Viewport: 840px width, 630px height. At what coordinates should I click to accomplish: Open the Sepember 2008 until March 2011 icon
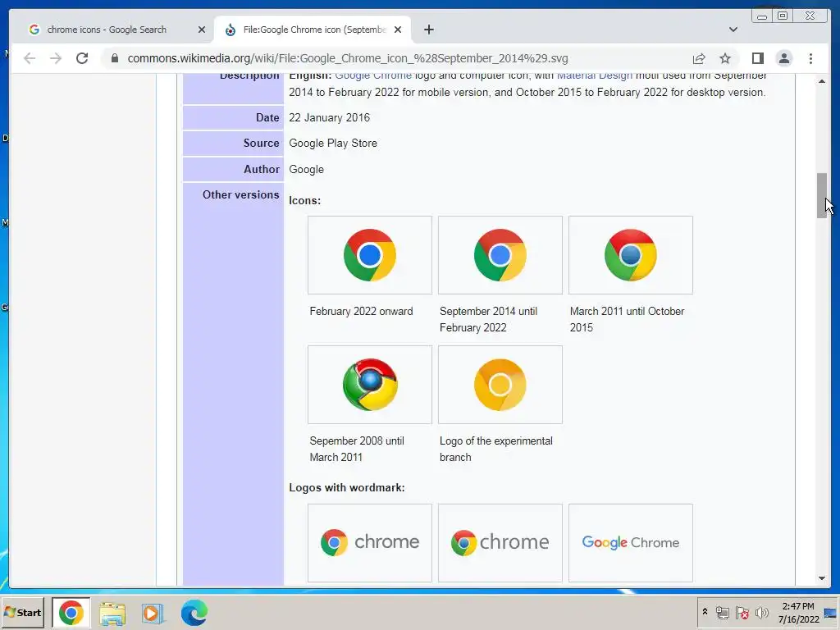pos(370,385)
